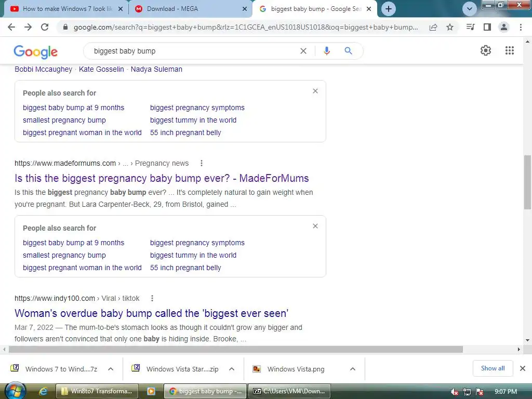Open the side panel icon
Viewport: 532px width, 399px height.
point(487,27)
